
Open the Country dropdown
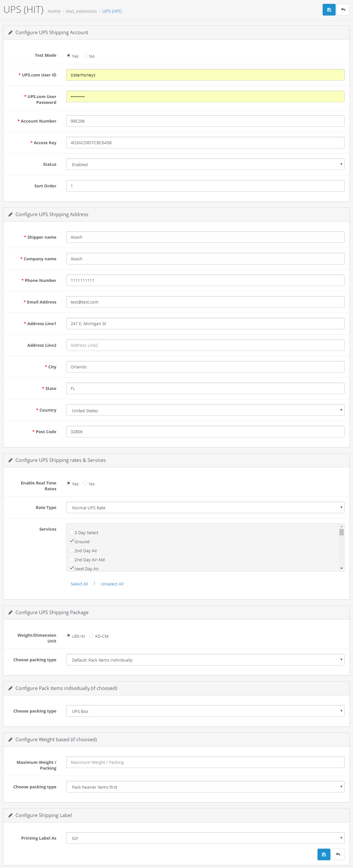[205, 410]
